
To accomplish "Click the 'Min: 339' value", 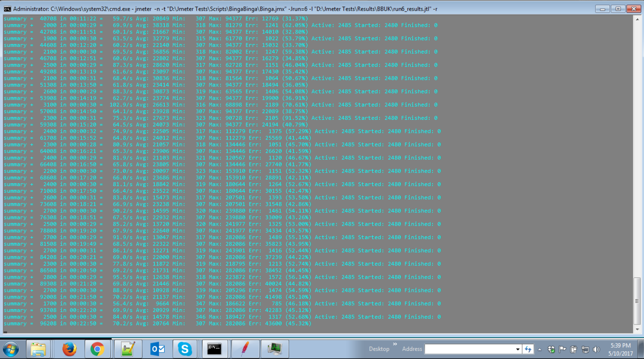I will pyautogui.click(x=189, y=290).
